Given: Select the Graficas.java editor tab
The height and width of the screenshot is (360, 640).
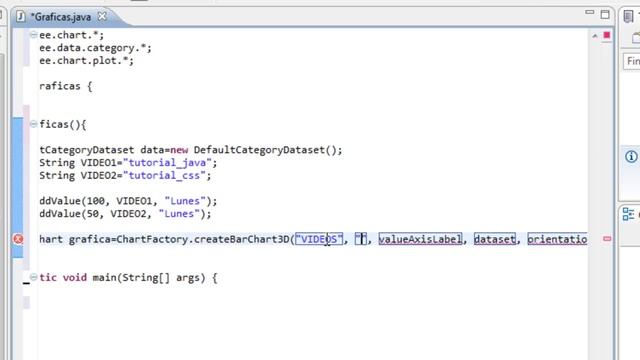Looking at the screenshot, I should (x=60, y=17).
